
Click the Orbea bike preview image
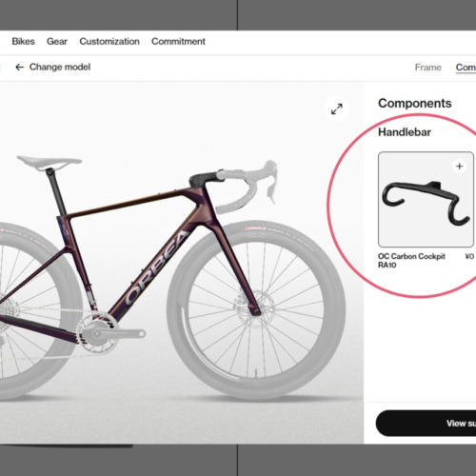point(182,264)
